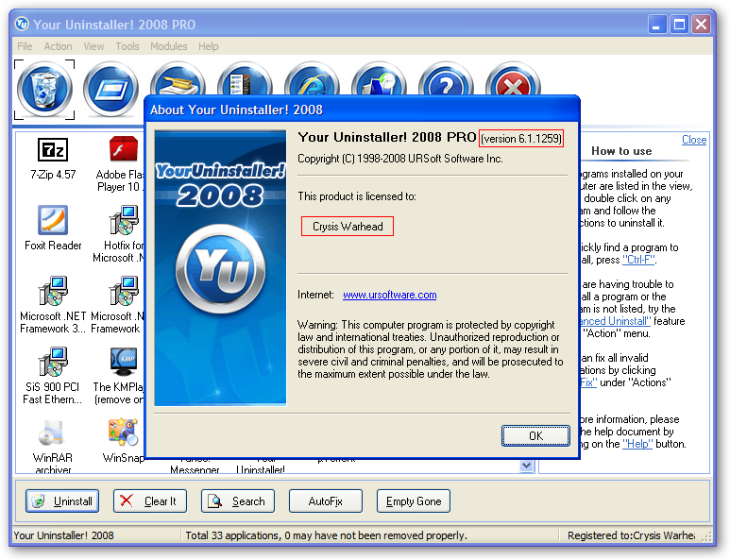Open the Action menu
The height and width of the screenshot is (560, 730).
pos(58,46)
